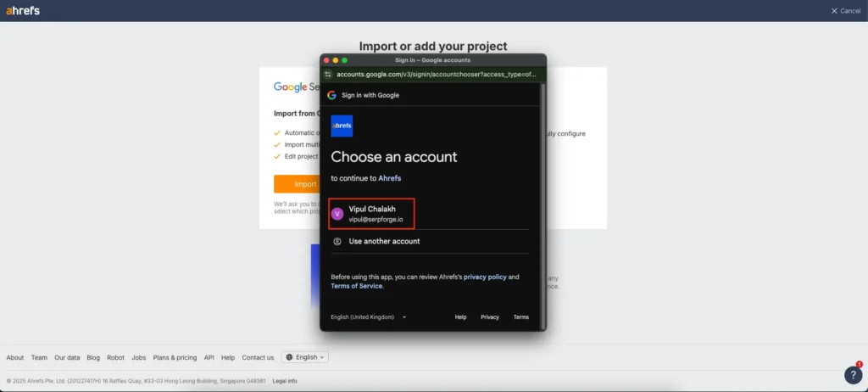Open the Our data footer link
The image size is (868, 392).
[x=67, y=357]
